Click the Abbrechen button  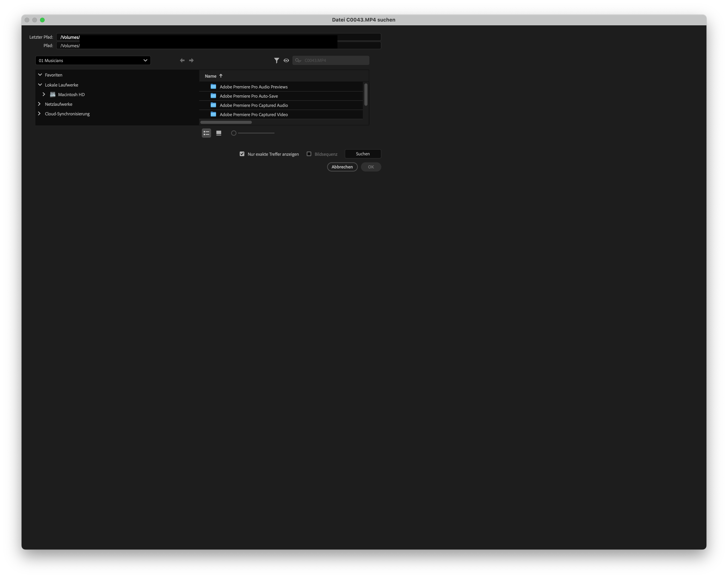[342, 167]
